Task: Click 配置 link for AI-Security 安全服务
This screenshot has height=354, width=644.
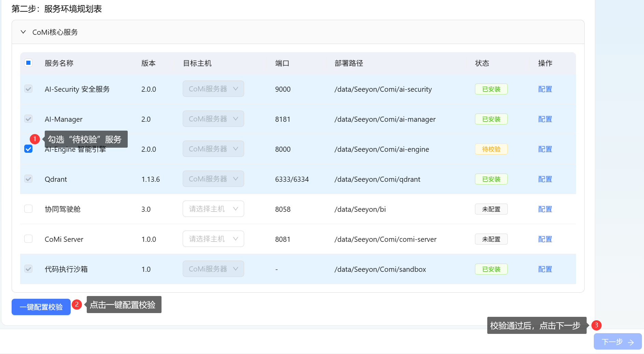Action: 545,89
